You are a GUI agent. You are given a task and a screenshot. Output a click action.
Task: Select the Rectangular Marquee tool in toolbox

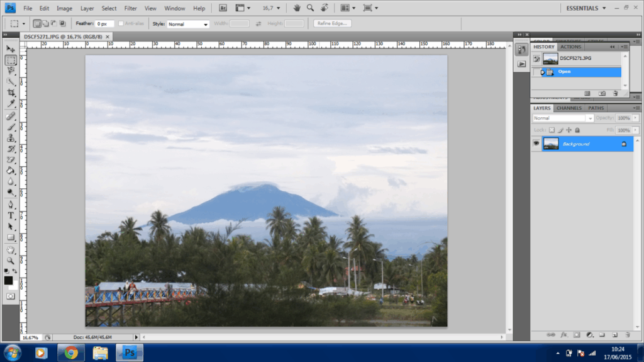coord(11,60)
